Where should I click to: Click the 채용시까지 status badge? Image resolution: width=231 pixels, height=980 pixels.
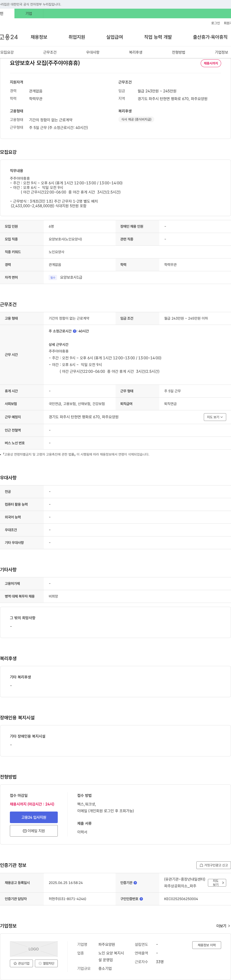pos(211,63)
